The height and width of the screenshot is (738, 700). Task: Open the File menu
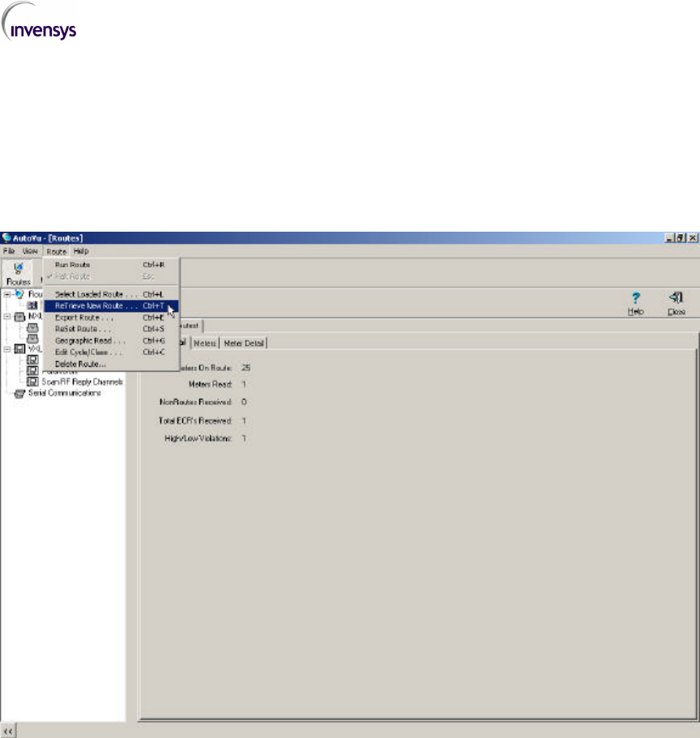click(9, 251)
